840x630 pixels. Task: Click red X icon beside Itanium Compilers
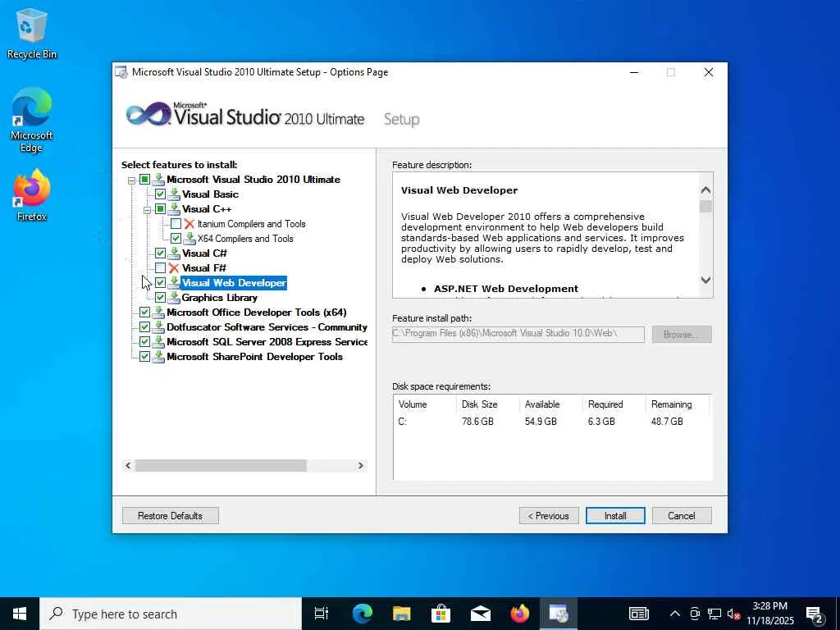pyautogui.click(x=189, y=224)
